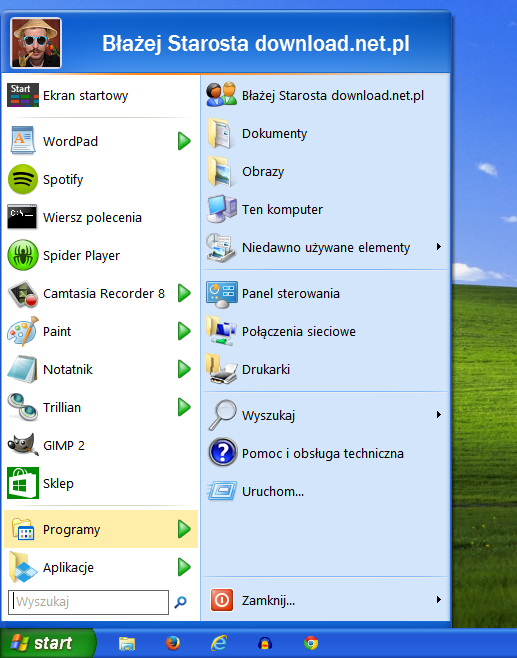Click the Uruchom run icon
517x658 pixels.
[222, 491]
